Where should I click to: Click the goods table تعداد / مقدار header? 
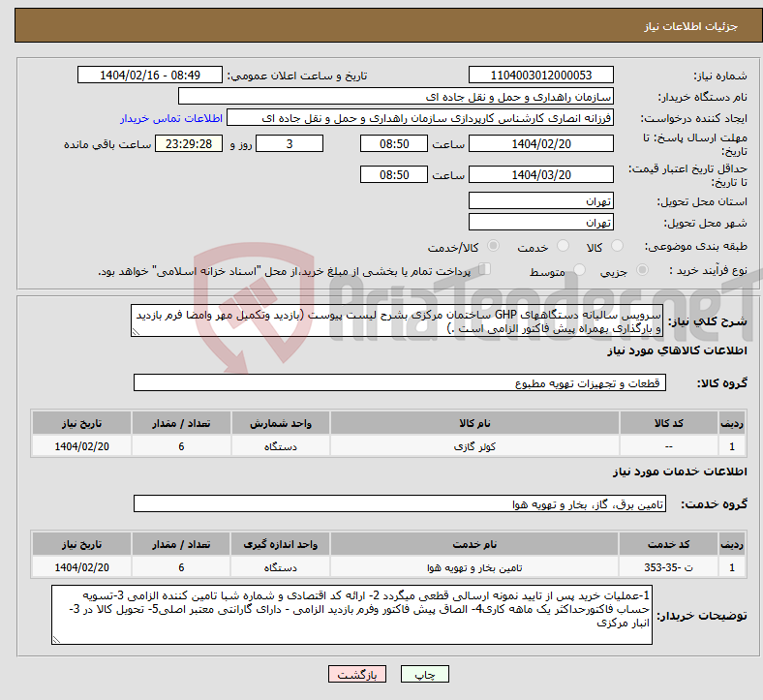pos(181,423)
